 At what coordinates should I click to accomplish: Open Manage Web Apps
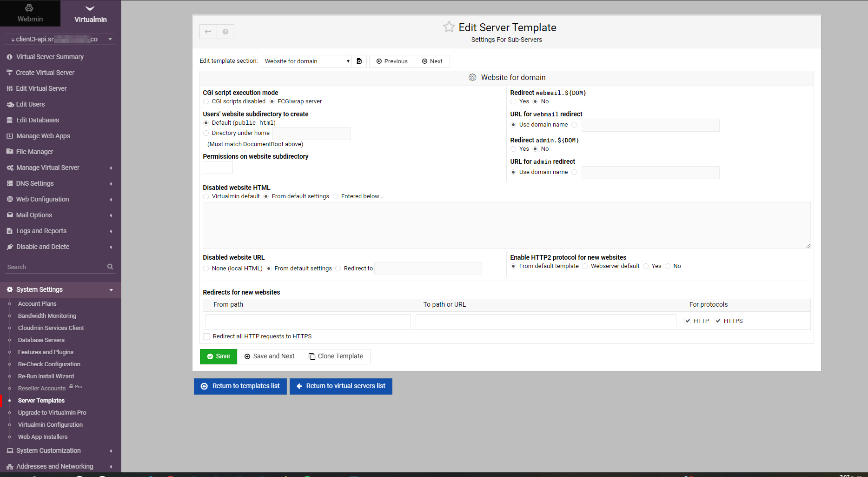coord(43,135)
